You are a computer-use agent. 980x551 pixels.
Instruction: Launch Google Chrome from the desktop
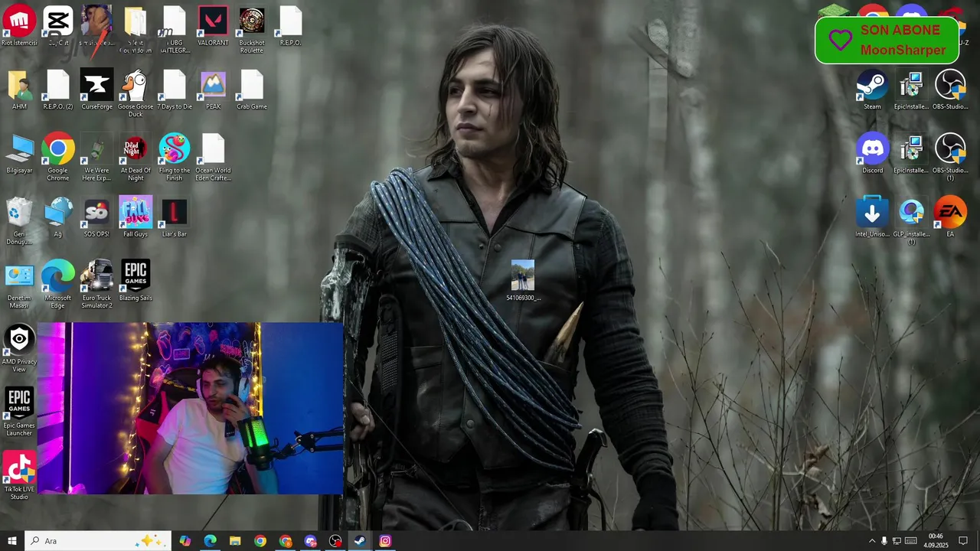[x=58, y=148]
